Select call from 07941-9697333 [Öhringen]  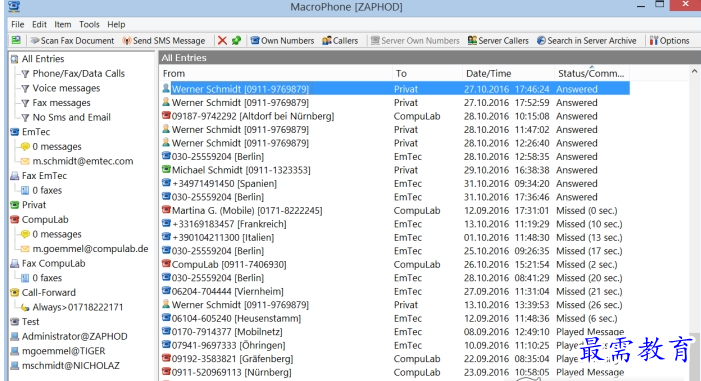click(395, 345)
